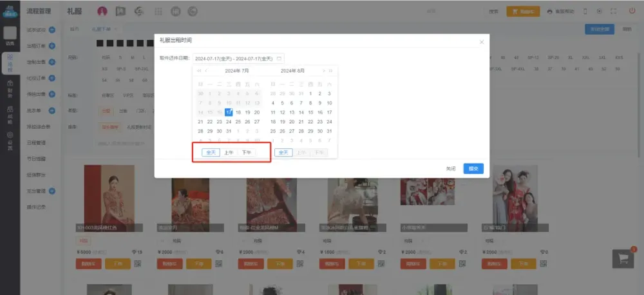Click the blue 提交 button
The width and height of the screenshot is (644, 295).
click(x=473, y=168)
